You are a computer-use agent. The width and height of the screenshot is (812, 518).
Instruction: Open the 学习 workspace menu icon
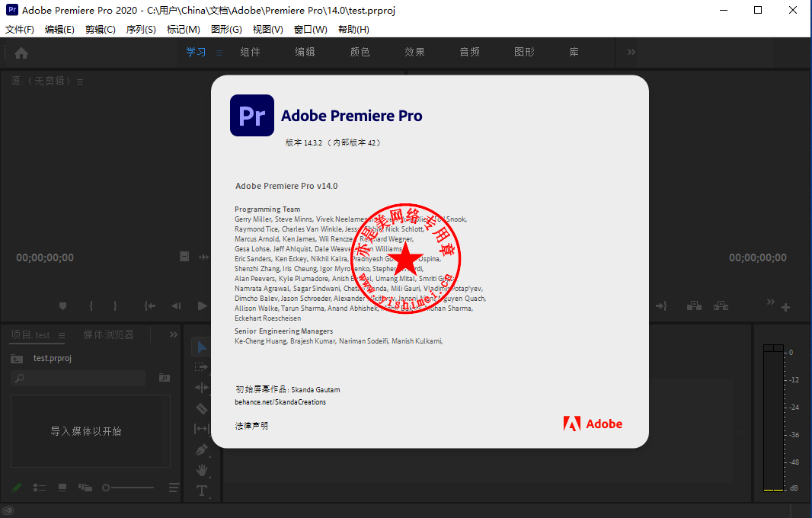tap(219, 53)
